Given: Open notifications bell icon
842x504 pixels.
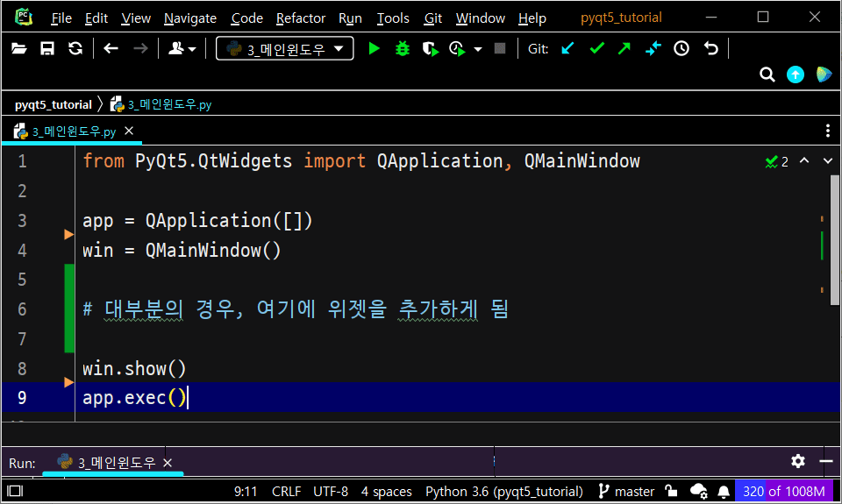Looking at the screenshot, I should 724,491.
